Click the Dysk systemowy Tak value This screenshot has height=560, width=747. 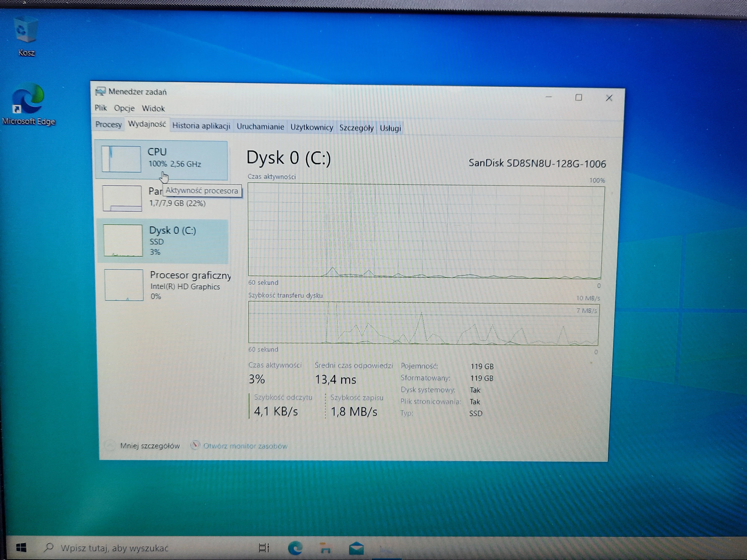[x=475, y=390]
